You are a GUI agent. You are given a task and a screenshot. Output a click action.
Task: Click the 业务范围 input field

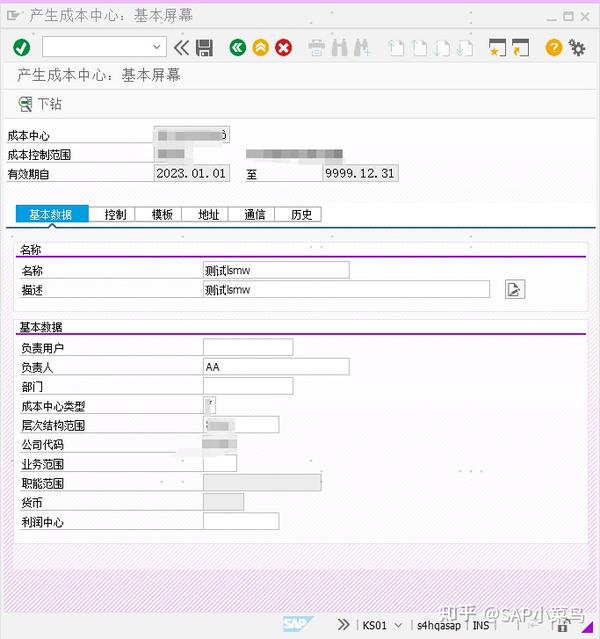[220, 463]
